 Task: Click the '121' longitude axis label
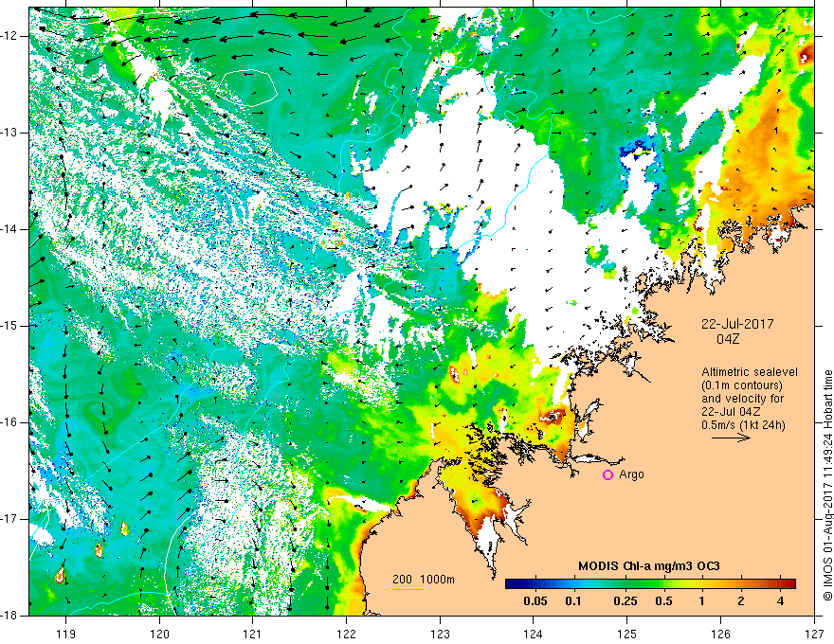[x=253, y=634]
